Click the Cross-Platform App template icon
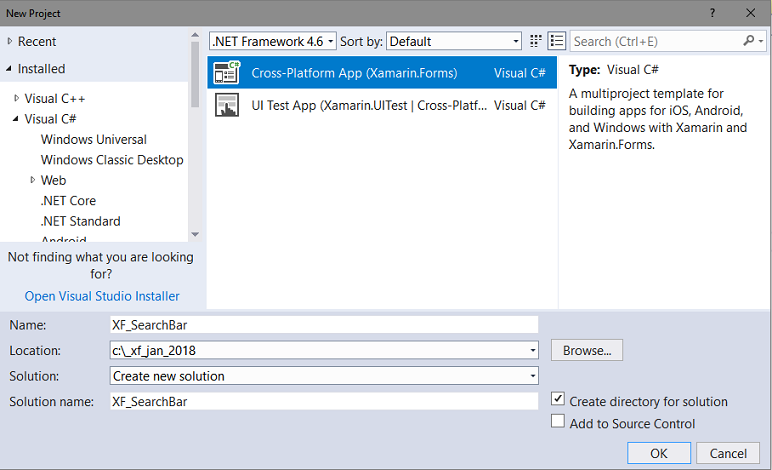This screenshot has width=772, height=470. [226, 73]
